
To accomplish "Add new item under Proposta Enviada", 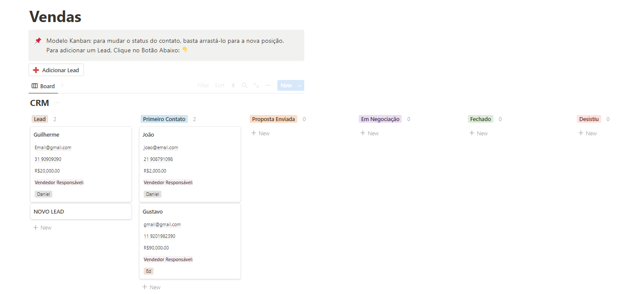I will coord(261,134).
